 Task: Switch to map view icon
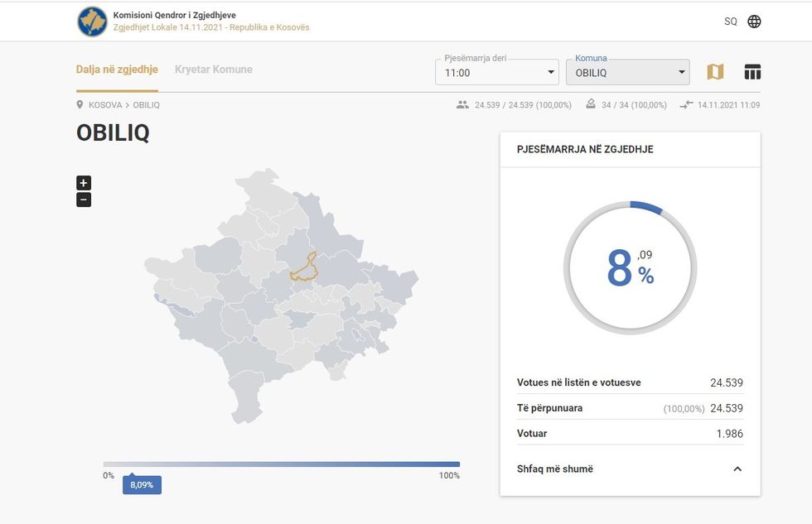point(715,72)
